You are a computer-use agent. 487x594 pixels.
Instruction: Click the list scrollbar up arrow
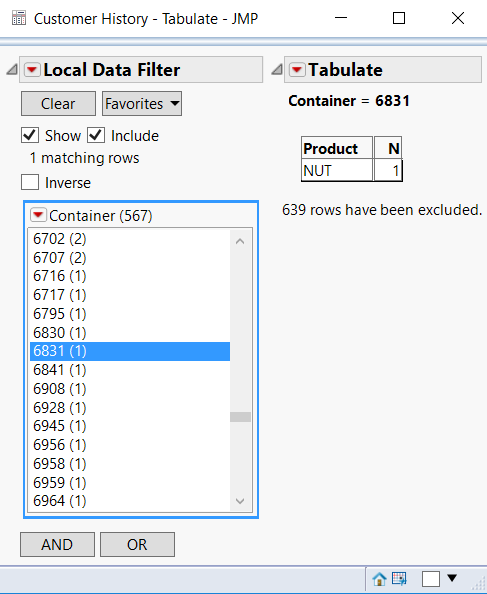coord(240,241)
